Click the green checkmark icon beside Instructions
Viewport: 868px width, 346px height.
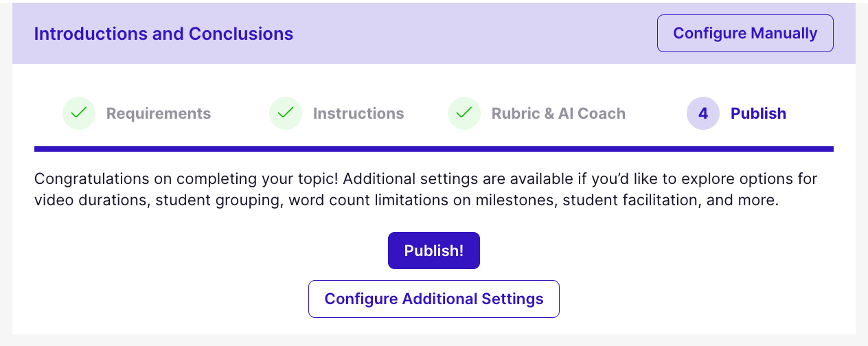pos(286,113)
